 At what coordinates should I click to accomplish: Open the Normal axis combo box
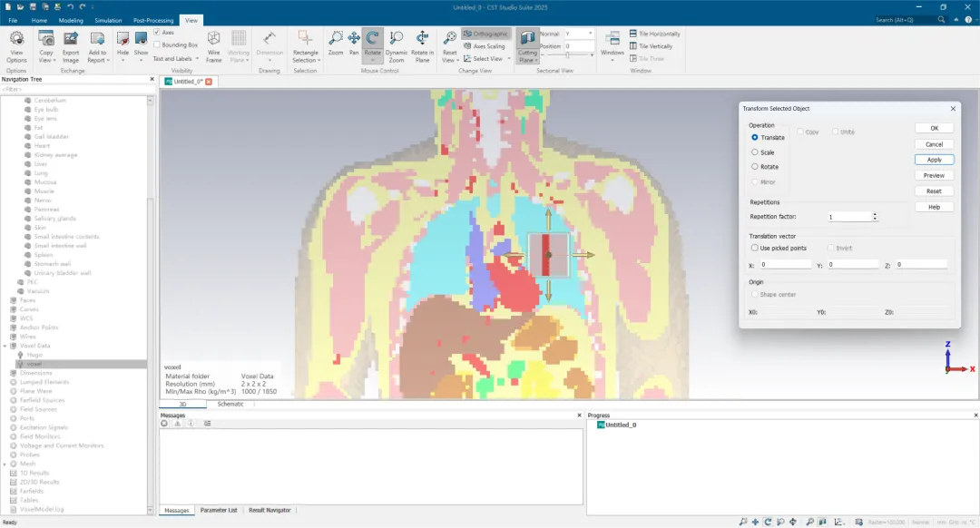[x=579, y=34]
